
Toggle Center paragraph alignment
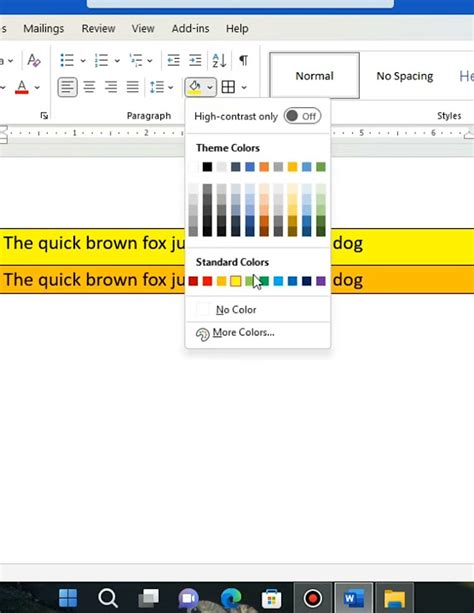tap(89, 87)
